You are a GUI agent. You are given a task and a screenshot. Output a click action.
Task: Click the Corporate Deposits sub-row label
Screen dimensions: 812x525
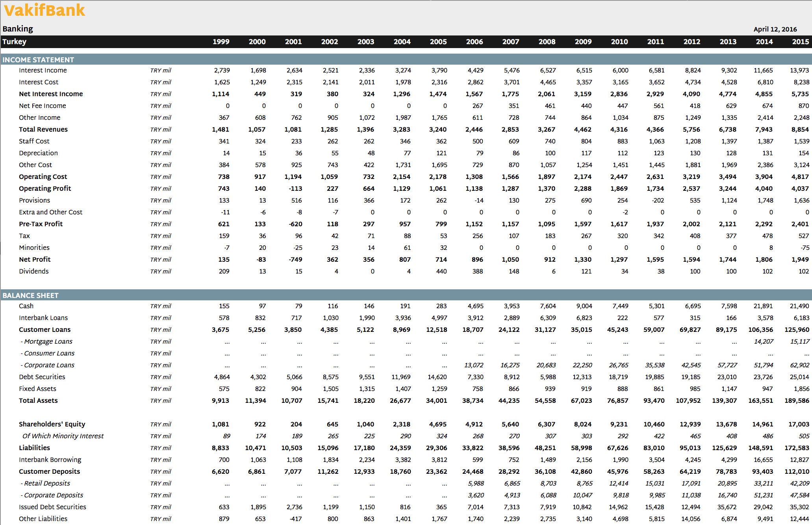[52, 495]
